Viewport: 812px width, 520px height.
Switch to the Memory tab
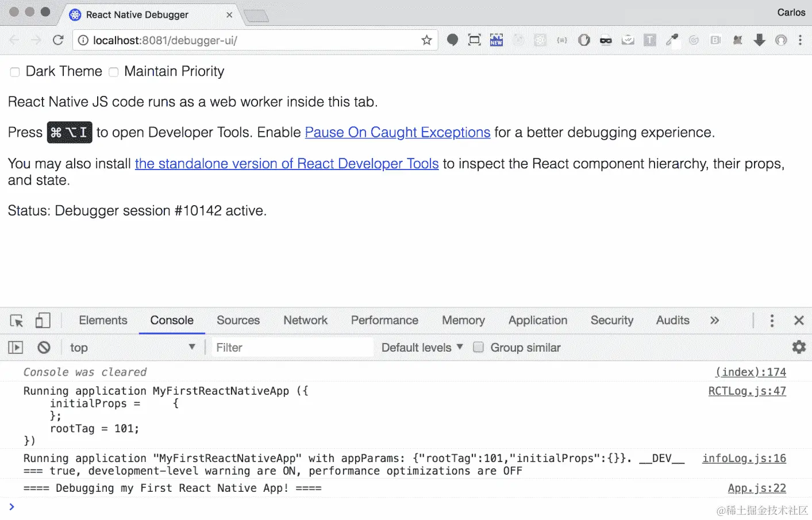click(463, 320)
